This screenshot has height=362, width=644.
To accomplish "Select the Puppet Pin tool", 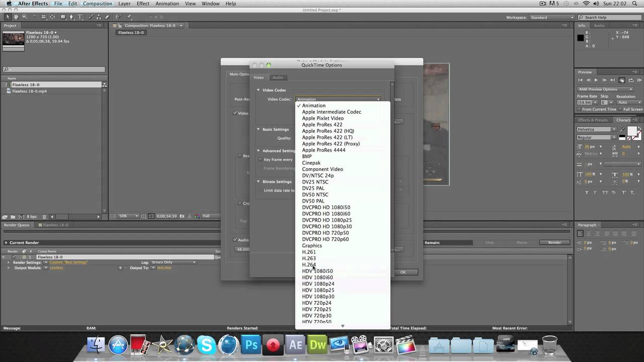I will coord(129,17).
